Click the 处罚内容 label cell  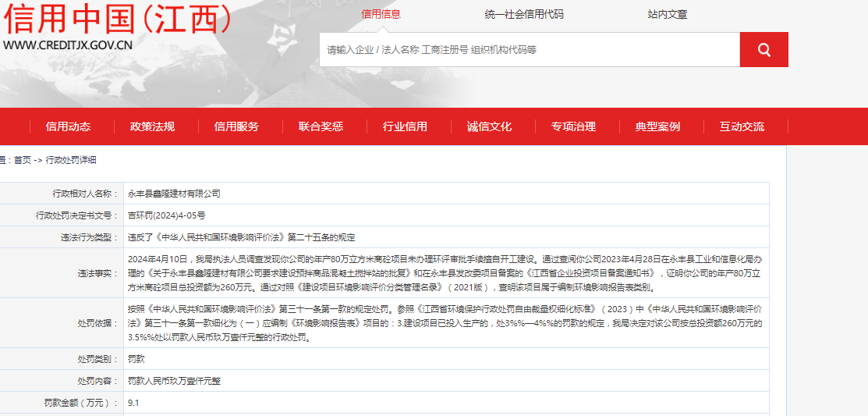60,381
